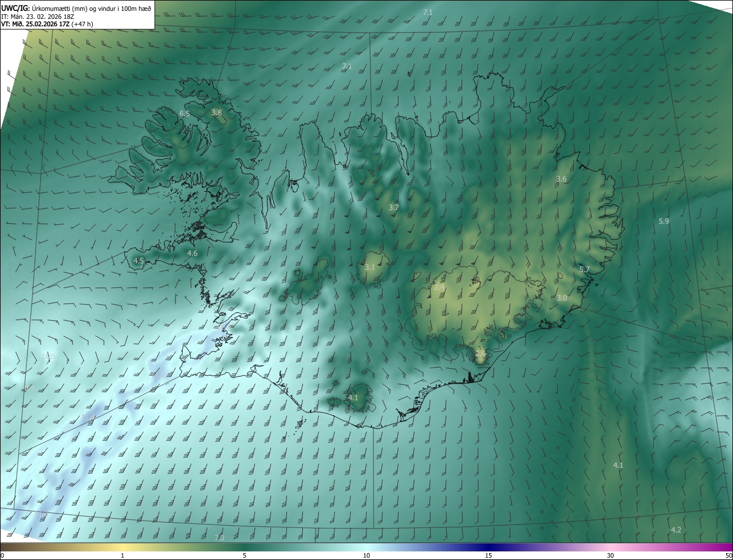Click the 3.6 value in the northeast
733x560 pixels.
561,179
